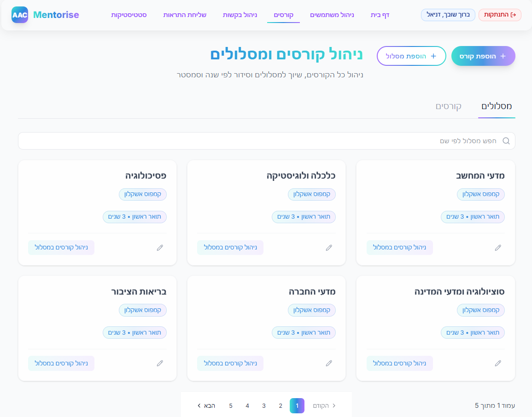
Task: Jump to pagination page 5
Action: pos(231,406)
